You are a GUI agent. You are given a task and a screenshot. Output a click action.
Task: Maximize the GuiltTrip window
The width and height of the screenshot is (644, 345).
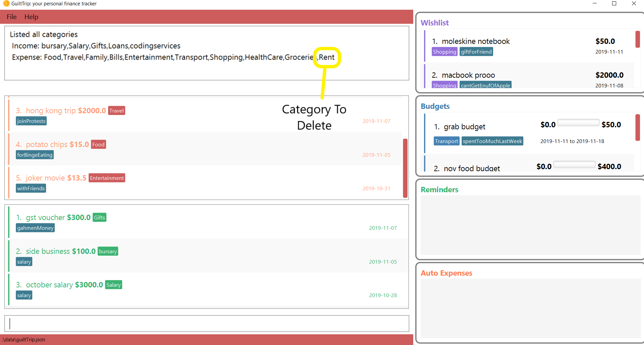click(x=614, y=4)
